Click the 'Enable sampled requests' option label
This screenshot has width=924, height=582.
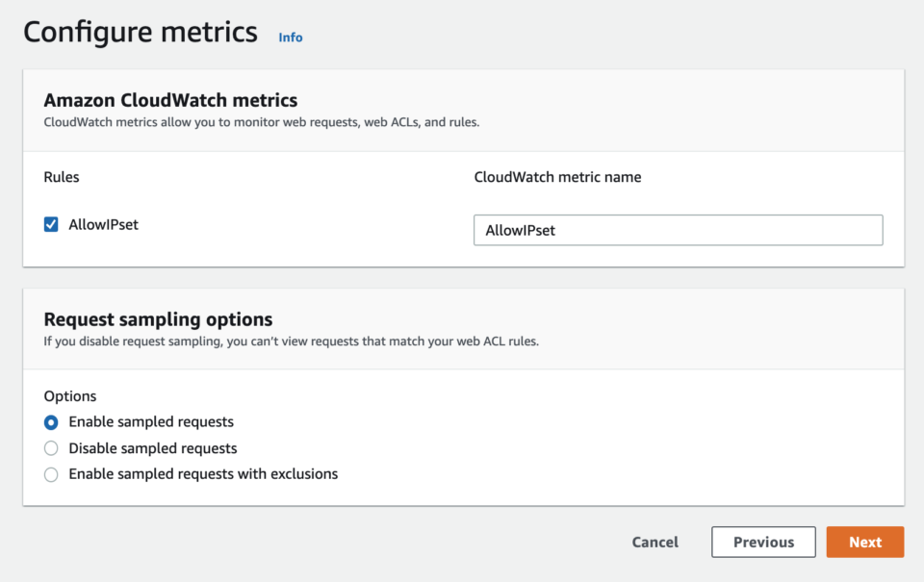pos(151,422)
